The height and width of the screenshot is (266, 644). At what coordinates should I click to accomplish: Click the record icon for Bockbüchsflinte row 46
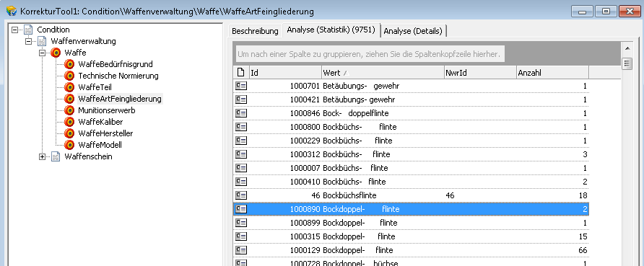click(241, 195)
